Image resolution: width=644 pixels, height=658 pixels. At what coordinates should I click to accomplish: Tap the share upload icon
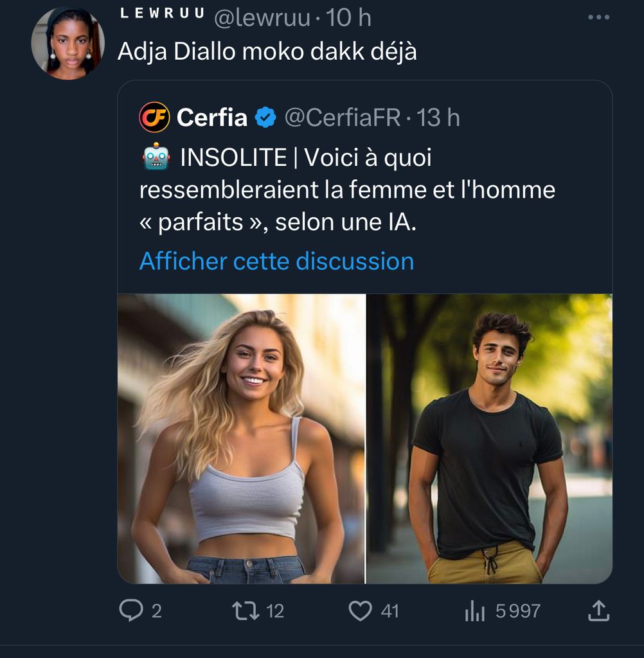(x=598, y=610)
